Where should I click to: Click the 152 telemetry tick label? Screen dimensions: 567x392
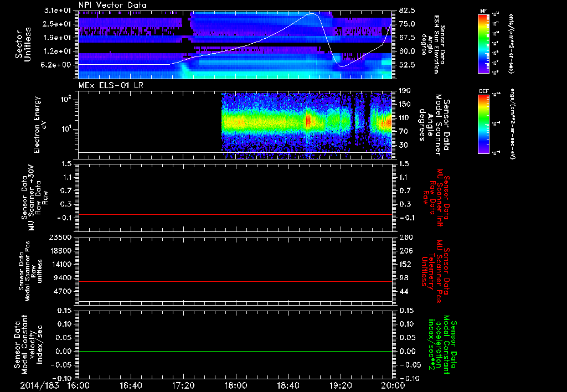pos(405,264)
